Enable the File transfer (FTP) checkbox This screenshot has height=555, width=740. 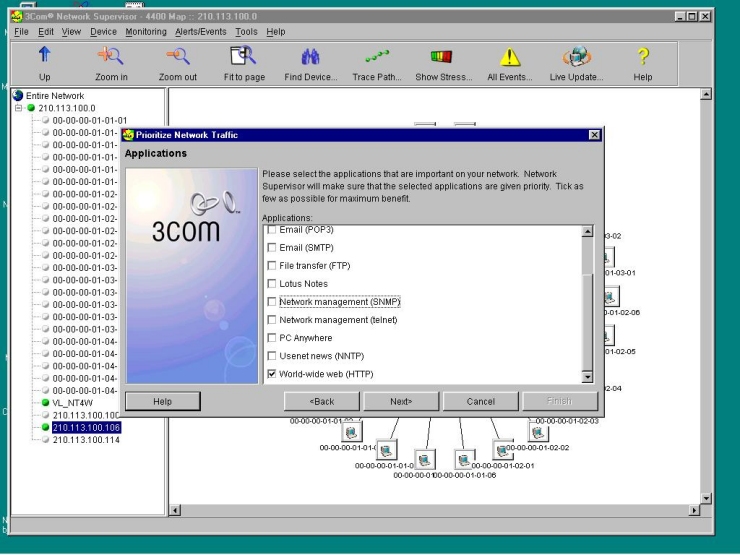click(272, 266)
